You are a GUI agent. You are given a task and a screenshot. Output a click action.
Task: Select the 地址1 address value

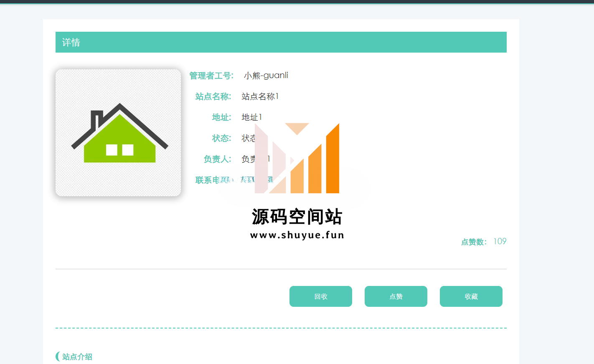251,117
